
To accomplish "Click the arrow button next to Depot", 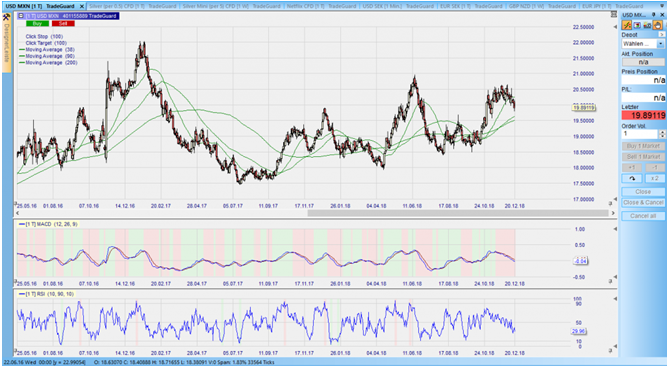I will 661,34.
